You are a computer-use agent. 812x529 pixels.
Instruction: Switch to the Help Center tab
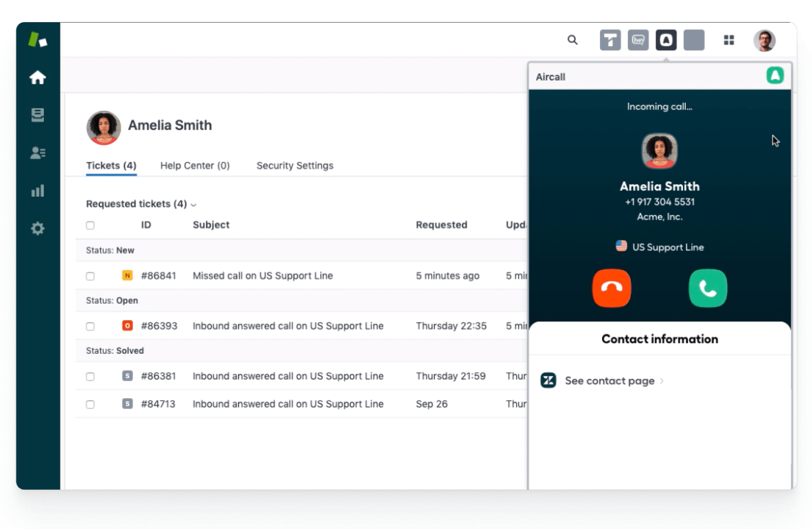(x=194, y=166)
